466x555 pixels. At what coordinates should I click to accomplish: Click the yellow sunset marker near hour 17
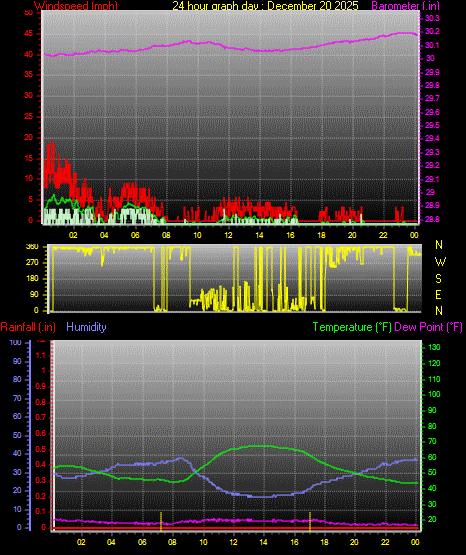310,521
